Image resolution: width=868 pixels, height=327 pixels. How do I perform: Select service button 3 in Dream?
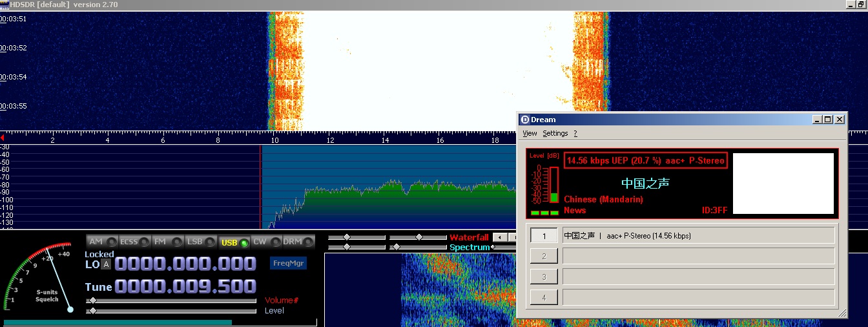point(544,277)
